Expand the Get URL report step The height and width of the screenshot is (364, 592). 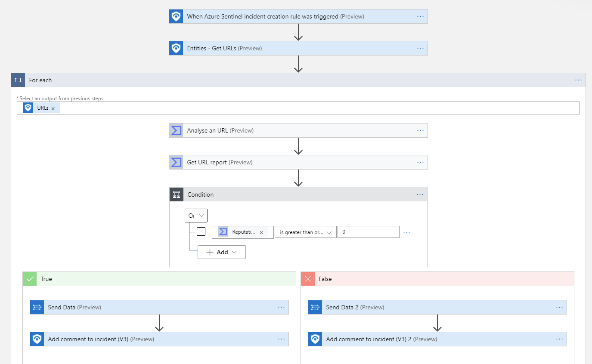(x=298, y=162)
